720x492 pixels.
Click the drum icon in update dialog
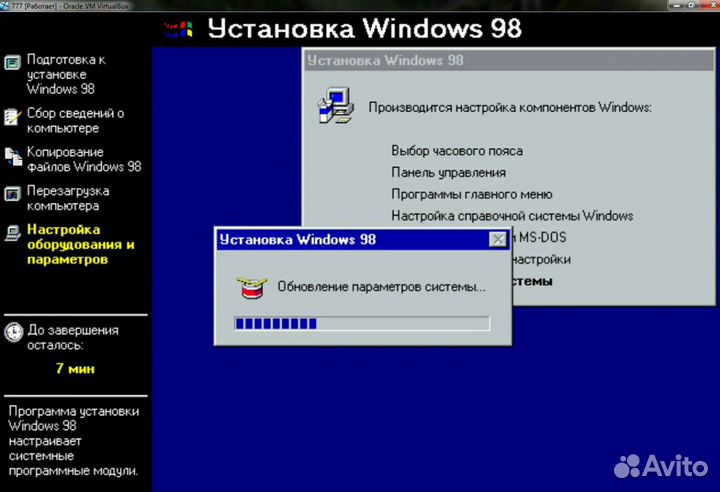pos(252,288)
